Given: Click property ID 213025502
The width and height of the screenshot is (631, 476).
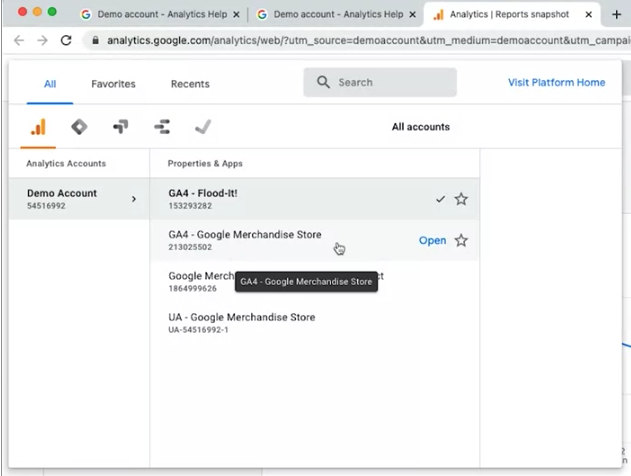Looking at the screenshot, I should 190,247.
